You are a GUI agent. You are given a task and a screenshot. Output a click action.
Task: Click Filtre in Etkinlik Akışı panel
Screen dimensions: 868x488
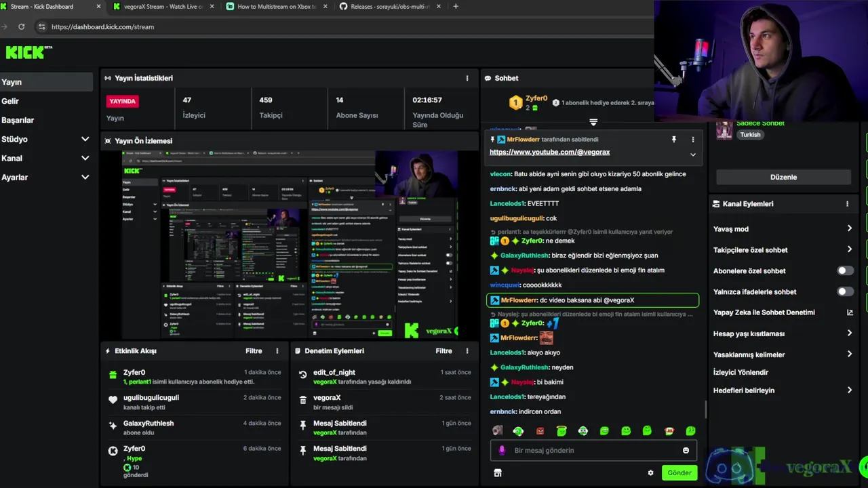point(254,351)
